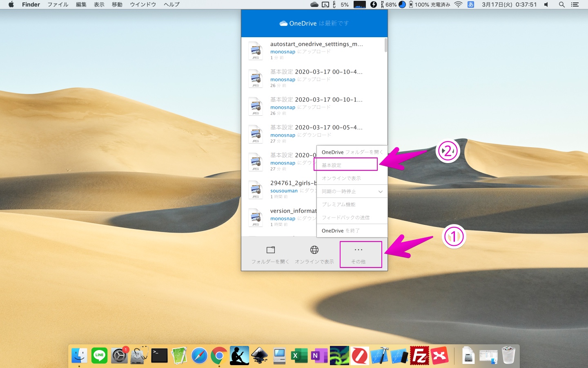The width and height of the screenshot is (588, 368).
Task: Open the 移動 menu in menu bar
Action: point(117,4)
